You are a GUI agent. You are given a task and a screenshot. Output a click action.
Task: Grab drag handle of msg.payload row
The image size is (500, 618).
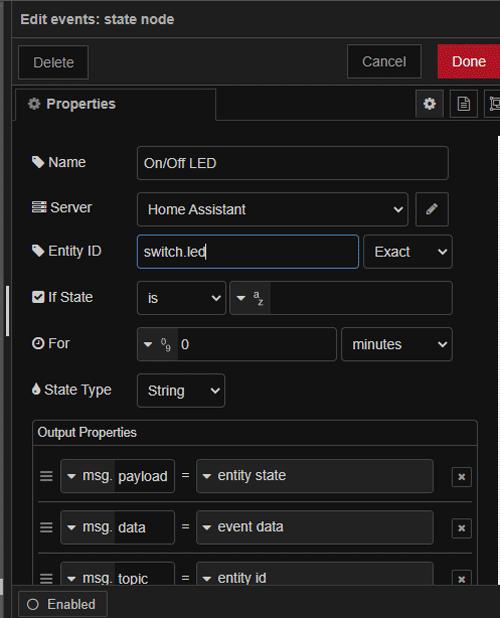[46, 476]
